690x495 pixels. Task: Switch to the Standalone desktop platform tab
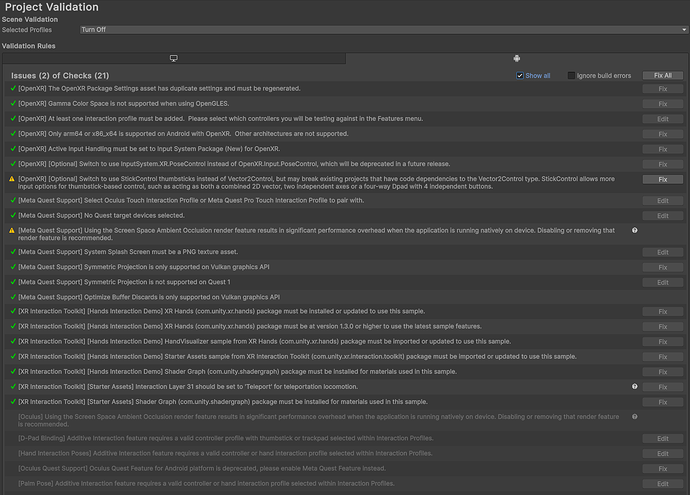(x=173, y=59)
